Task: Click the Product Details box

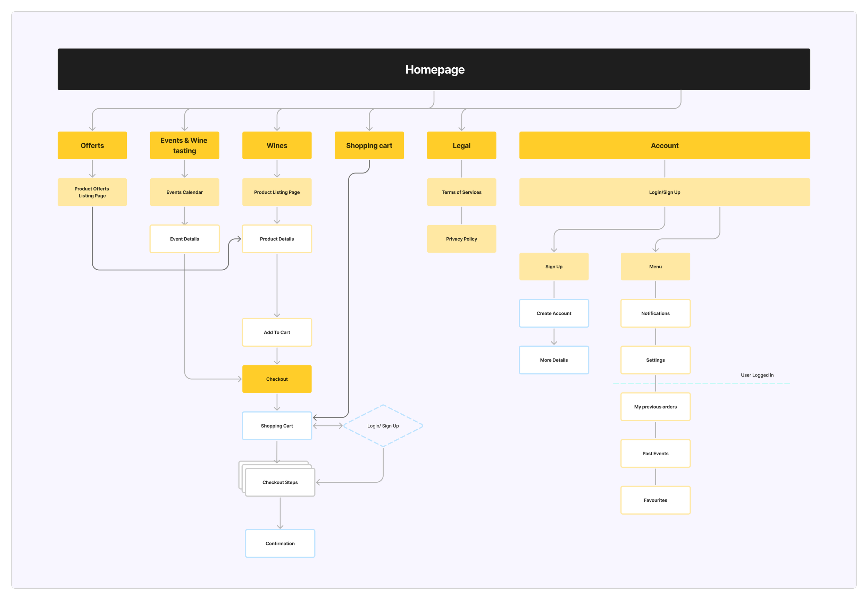Action: [x=277, y=239]
